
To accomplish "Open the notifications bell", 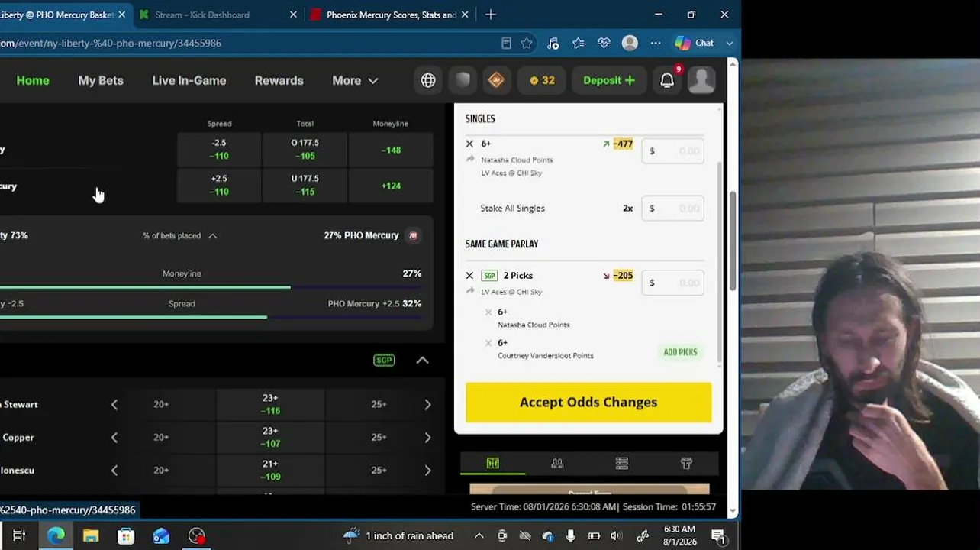I will click(x=667, y=80).
